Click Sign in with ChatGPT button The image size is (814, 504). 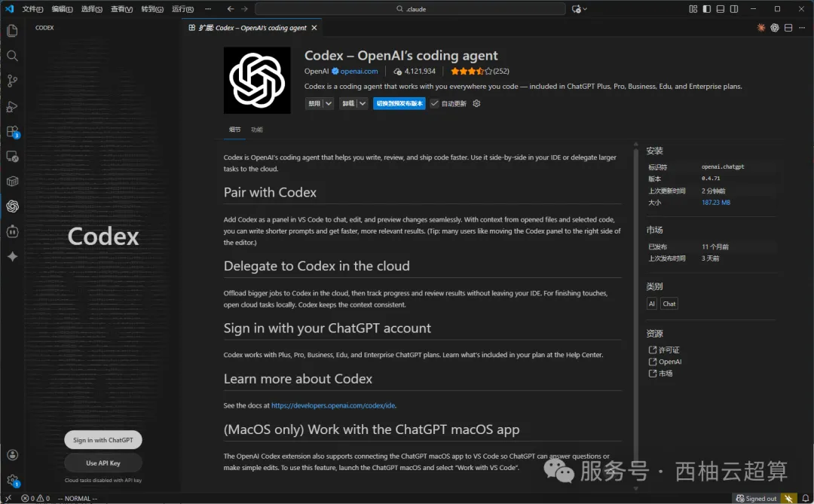click(x=103, y=440)
